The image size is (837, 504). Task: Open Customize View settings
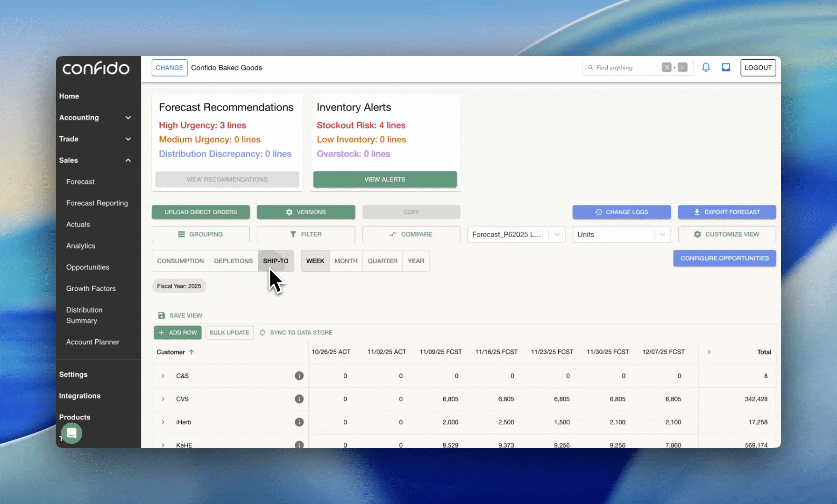(x=727, y=234)
